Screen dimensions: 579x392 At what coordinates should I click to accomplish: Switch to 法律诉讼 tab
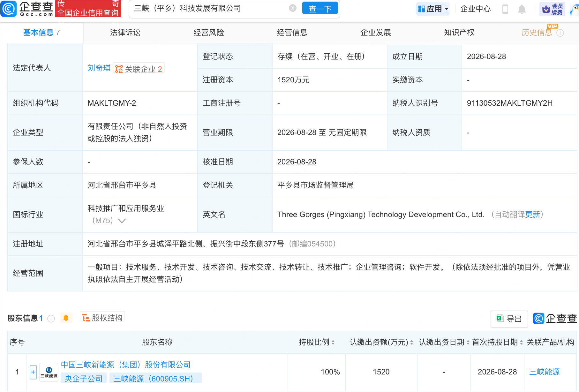(x=125, y=32)
